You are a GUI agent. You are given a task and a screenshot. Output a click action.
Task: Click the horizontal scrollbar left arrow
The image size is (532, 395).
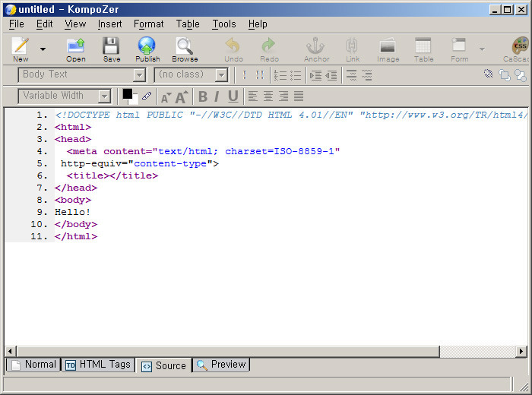(10, 351)
